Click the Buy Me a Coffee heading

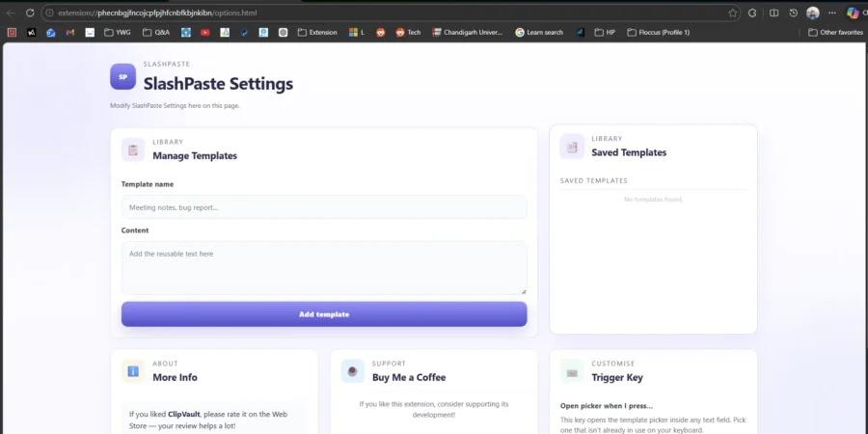click(409, 377)
